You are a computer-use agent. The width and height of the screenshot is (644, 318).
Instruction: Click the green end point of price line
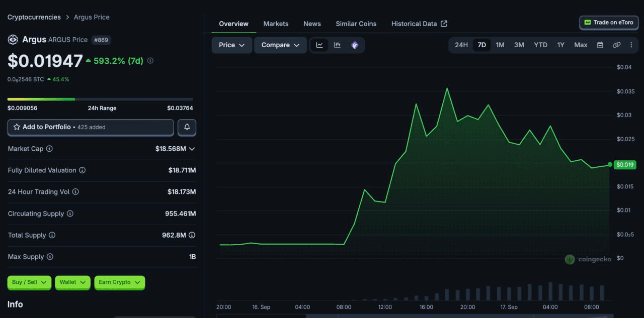[x=610, y=164]
